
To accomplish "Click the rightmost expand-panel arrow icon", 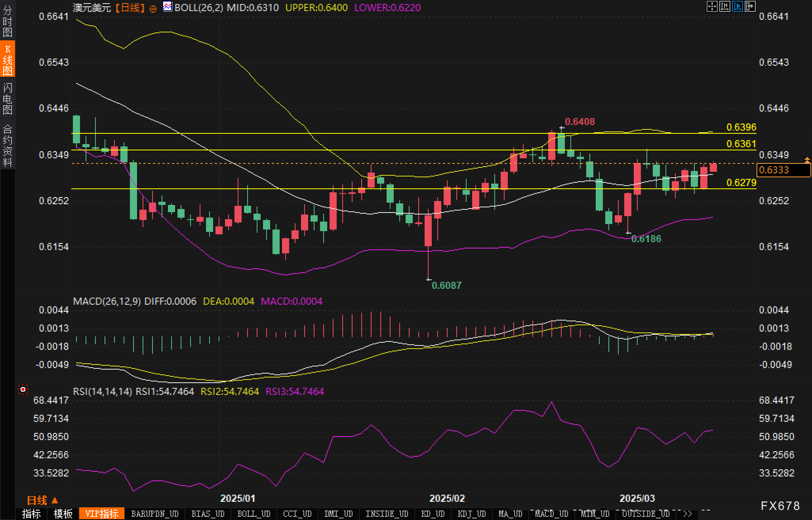I will click(x=750, y=6).
